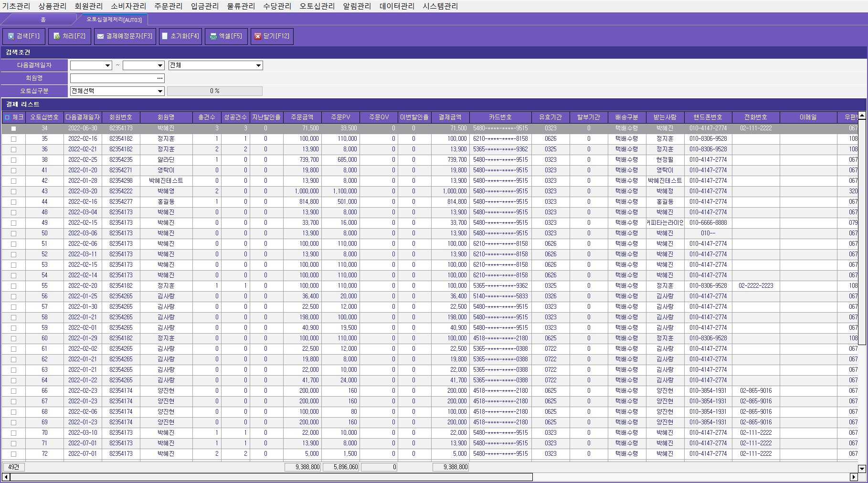Screen dimensions: 868x483
Task: Sort by the 주문금액 column header
Action: click(x=302, y=117)
